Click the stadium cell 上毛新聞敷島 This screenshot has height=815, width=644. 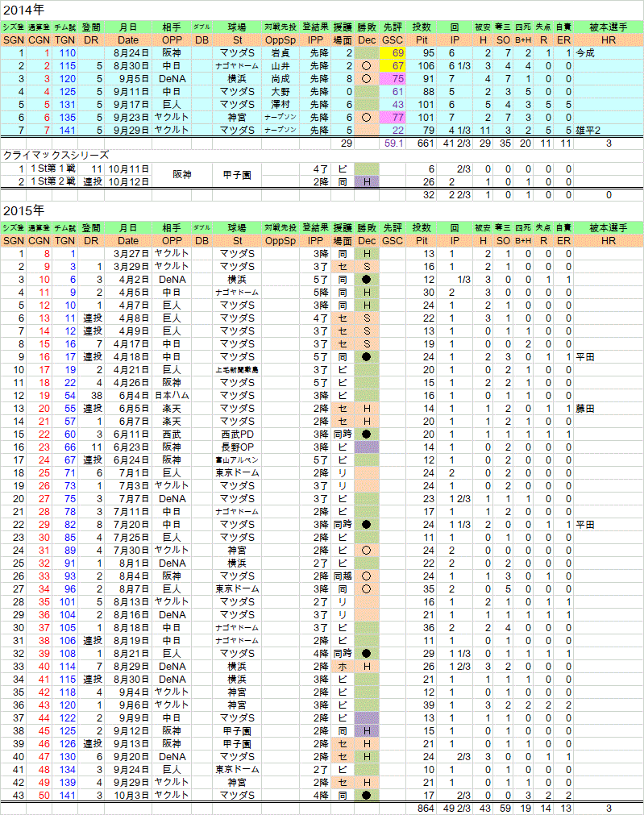237,370
